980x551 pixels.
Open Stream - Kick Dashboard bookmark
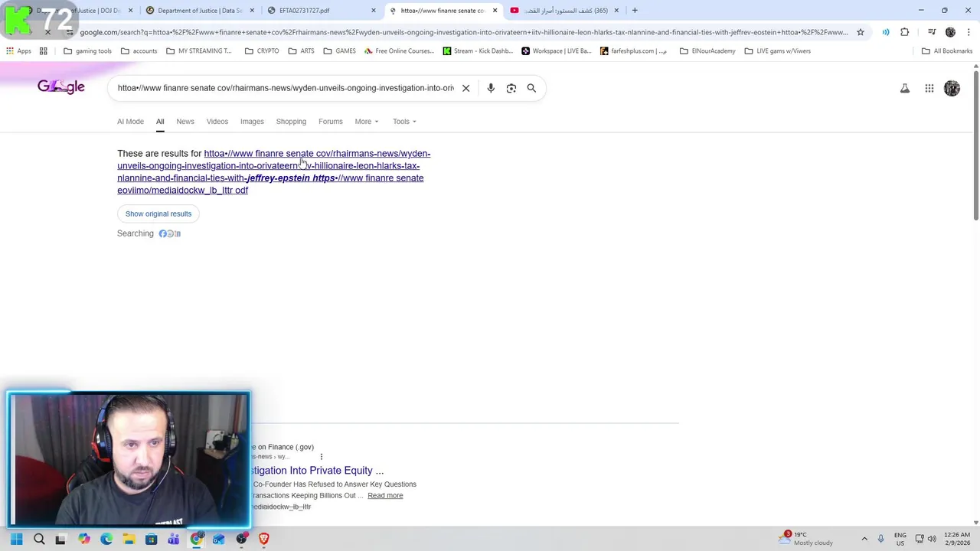point(478,51)
